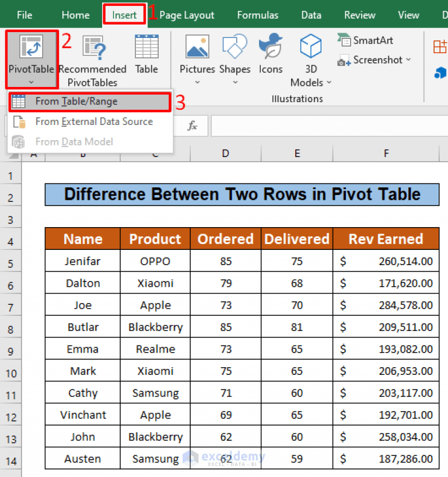Select the Insert ribbon tab
This screenshot has height=477, width=448.
pos(124,15)
